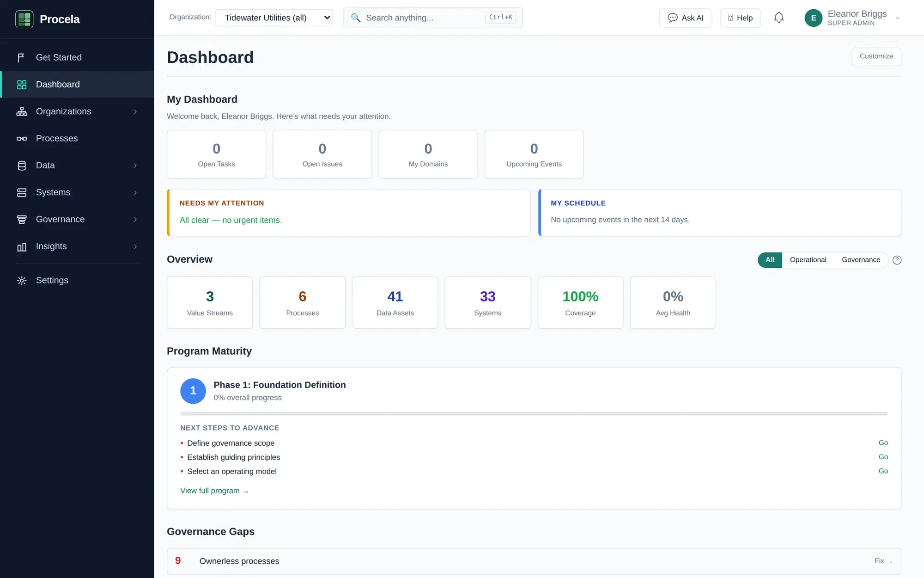Open the Data Assets overview card
Image resolution: width=924 pixels, height=578 pixels.
pyautogui.click(x=395, y=302)
